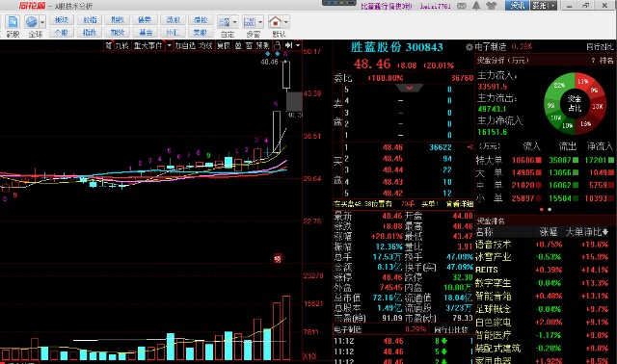Expand the 重大事件 dropdown arrow
Image resolution: width=617 pixels, height=364 pixels.
coord(170,46)
